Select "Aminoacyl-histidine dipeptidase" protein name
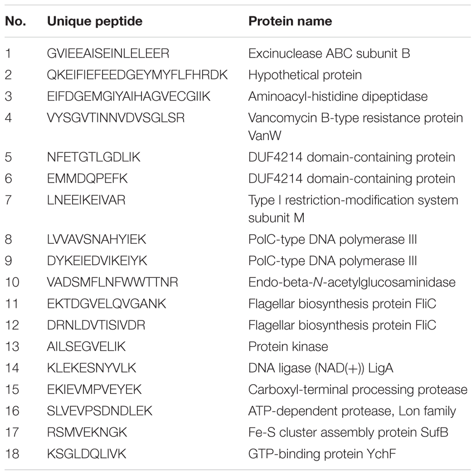 (x=338, y=96)
